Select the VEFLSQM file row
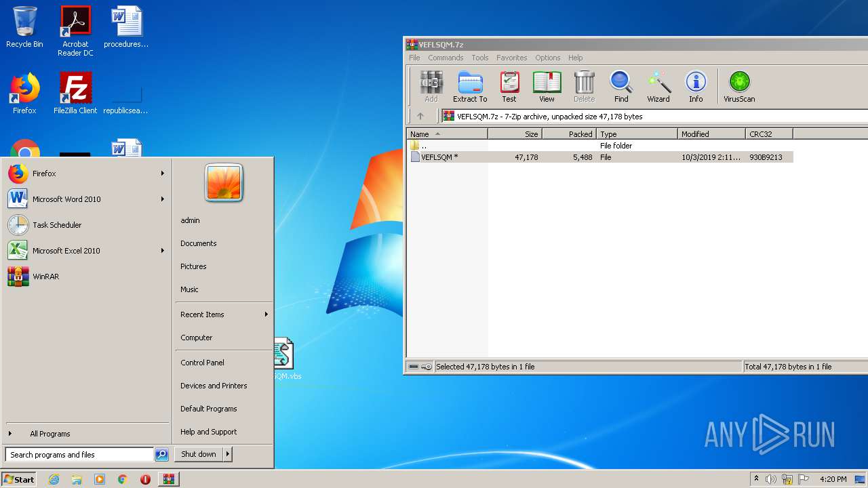868x488 pixels. (x=600, y=157)
